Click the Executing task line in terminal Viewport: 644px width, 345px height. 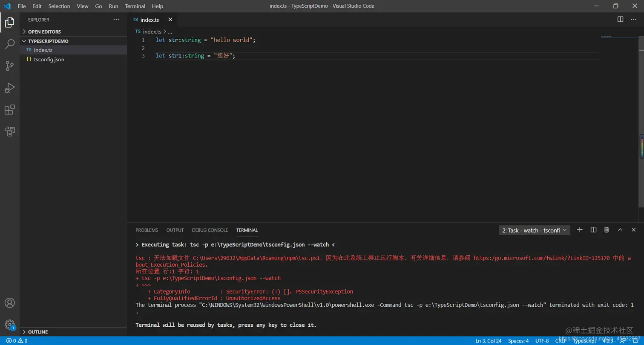[x=235, y=245]
